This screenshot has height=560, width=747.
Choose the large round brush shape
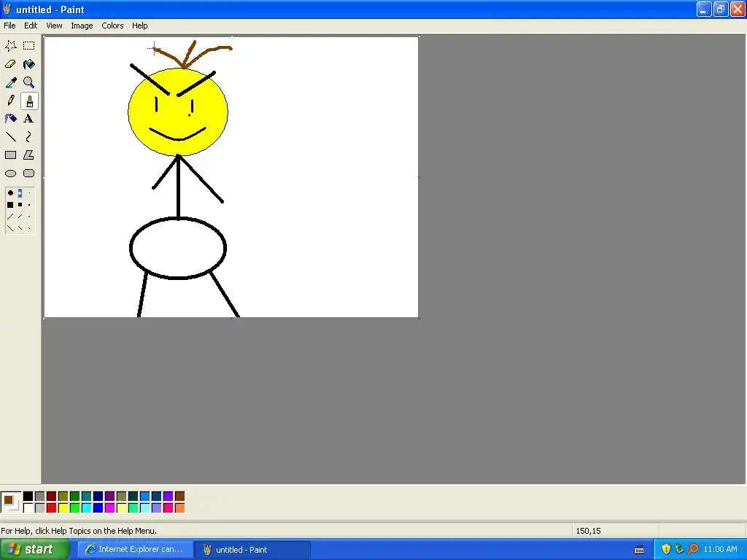coord(10,192)
